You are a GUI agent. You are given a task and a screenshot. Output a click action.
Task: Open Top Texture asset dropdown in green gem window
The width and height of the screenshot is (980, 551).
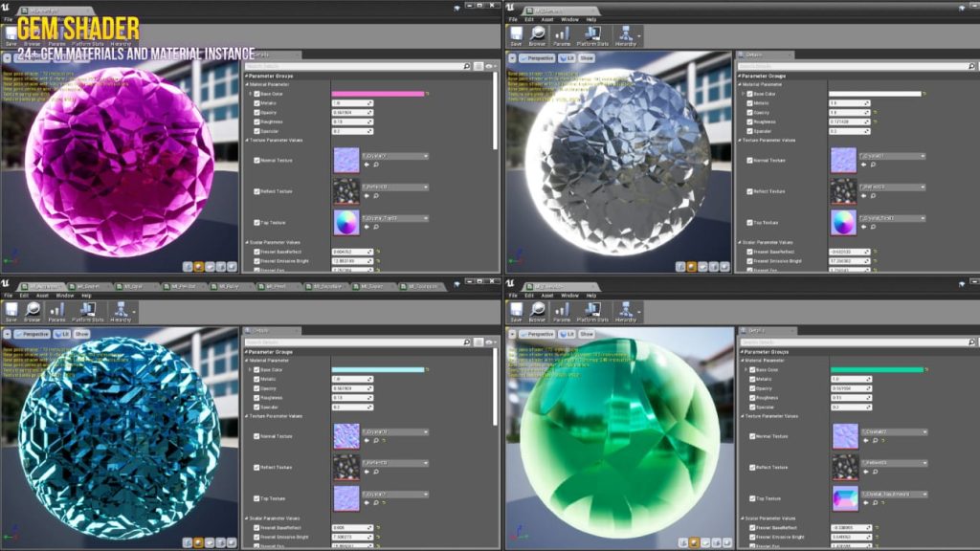pyautogui.click(x=895, y=495)
